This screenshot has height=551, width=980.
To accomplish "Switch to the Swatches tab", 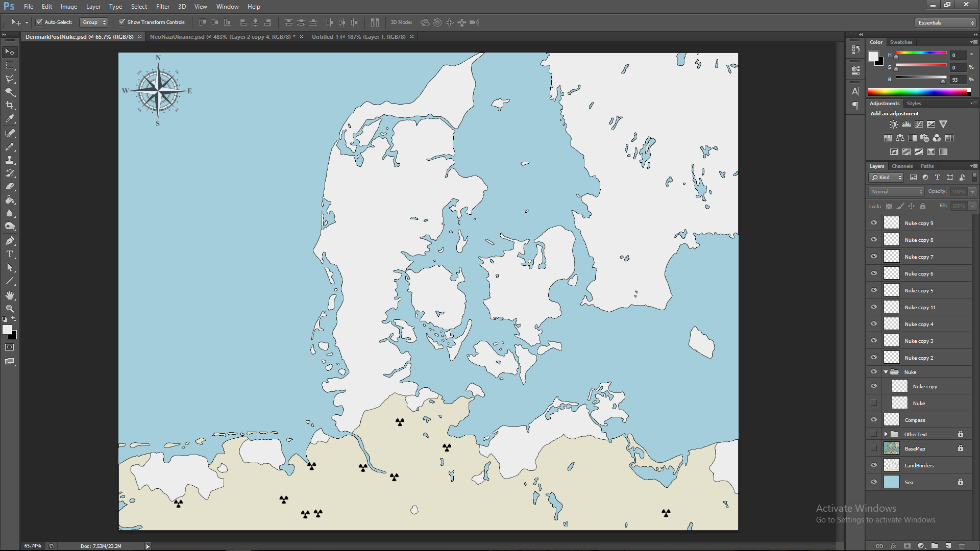I will 901,42.
